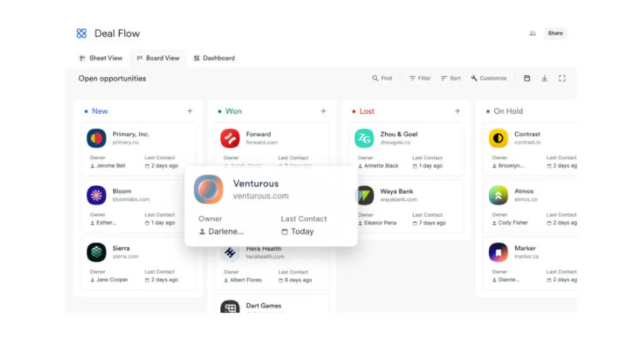This screenshot has height=337, width=644.
Task: Select the Board View tab
Action: point(158,58)
